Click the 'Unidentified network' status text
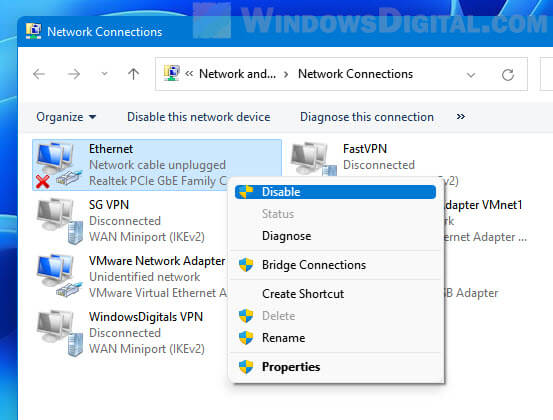 [145, 277]
